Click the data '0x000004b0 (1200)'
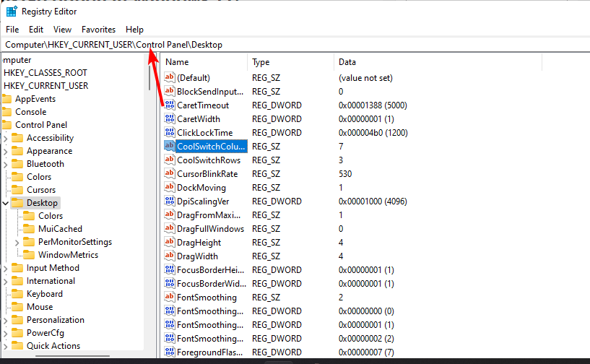Viewport: 590px width, 364px height. pos(373,132)
